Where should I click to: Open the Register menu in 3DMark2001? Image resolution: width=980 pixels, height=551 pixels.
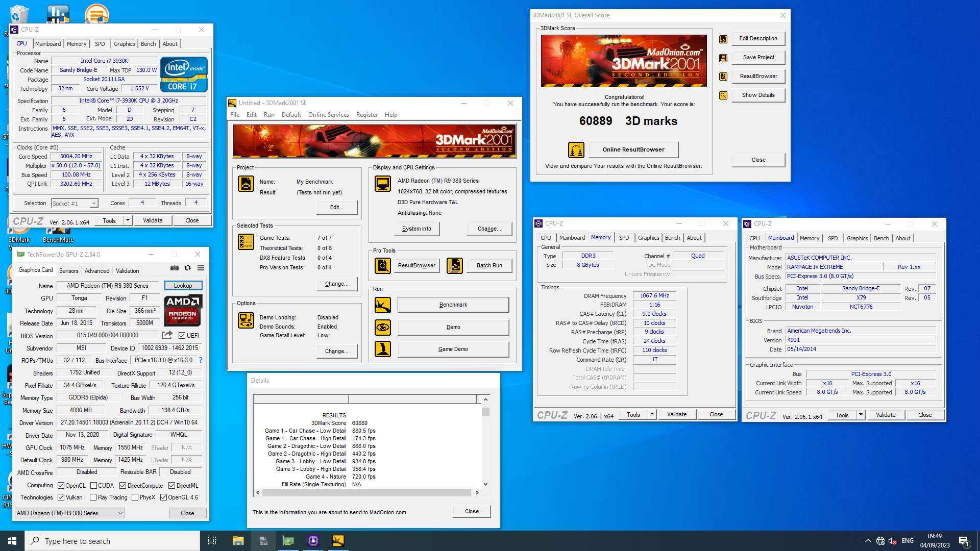click(367, 115)
